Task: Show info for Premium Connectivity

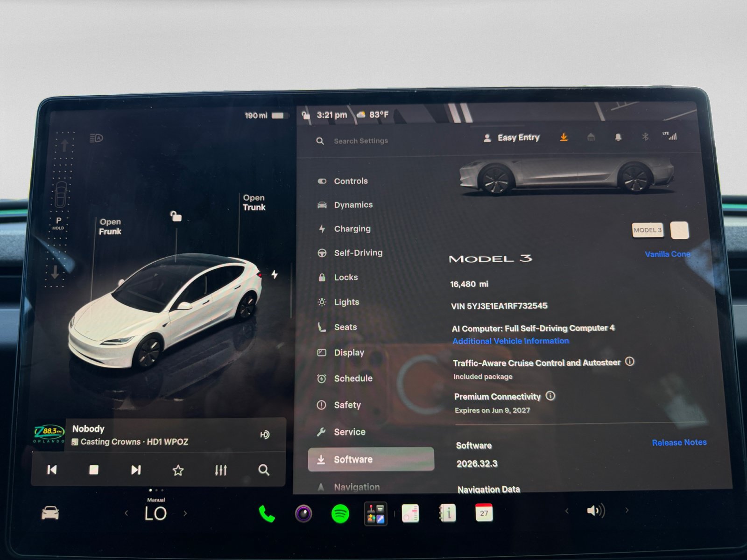Action: pyautogui.click(x=551, y=396)
